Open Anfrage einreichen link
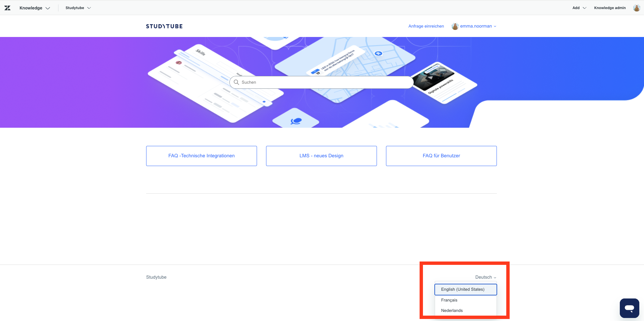Image resolution: width=644 pixels, height=321 pixels. click(426, 26)
